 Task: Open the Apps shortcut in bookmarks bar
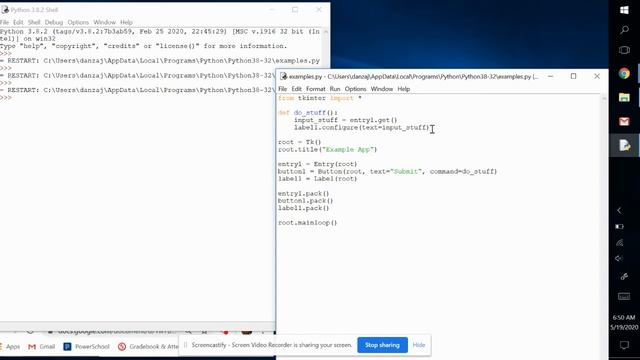pos(11,347)
